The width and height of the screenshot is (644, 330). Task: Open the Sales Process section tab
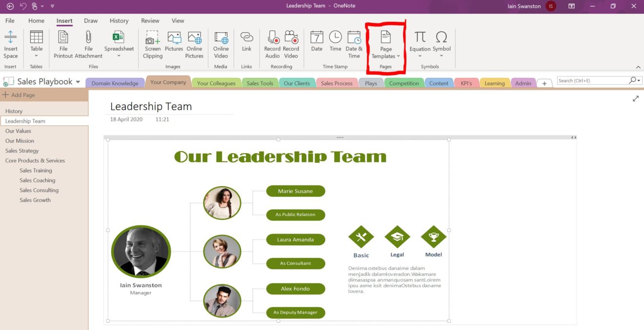point(336,83)
